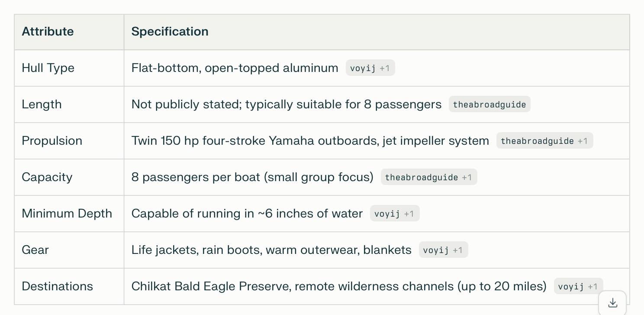This screenshot has height=315, width=644.
Task: Click the Propulsion attribute label
Action: [x=52, y=141]
